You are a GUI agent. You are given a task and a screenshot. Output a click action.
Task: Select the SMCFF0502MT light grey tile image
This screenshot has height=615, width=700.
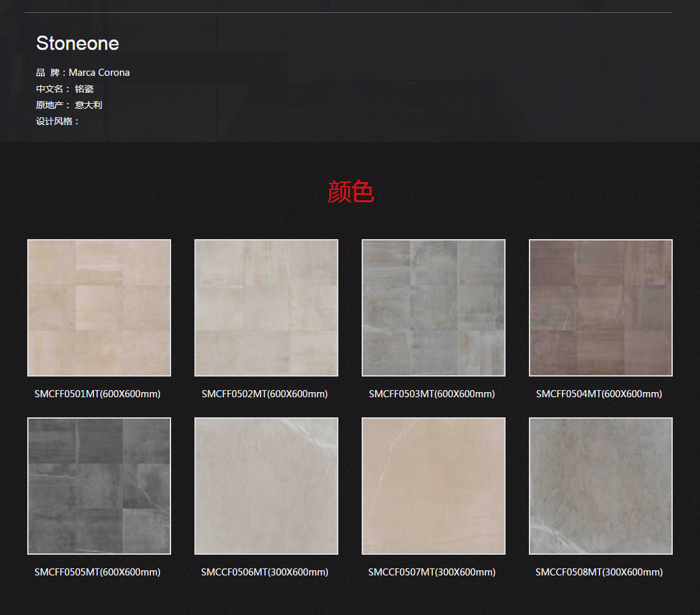(266, 308)
